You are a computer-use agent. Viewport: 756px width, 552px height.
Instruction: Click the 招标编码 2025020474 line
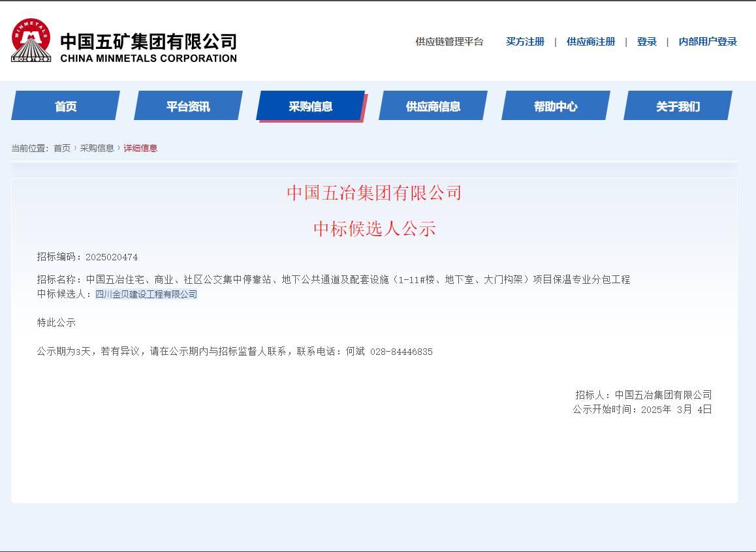click(x=87, y=257)
